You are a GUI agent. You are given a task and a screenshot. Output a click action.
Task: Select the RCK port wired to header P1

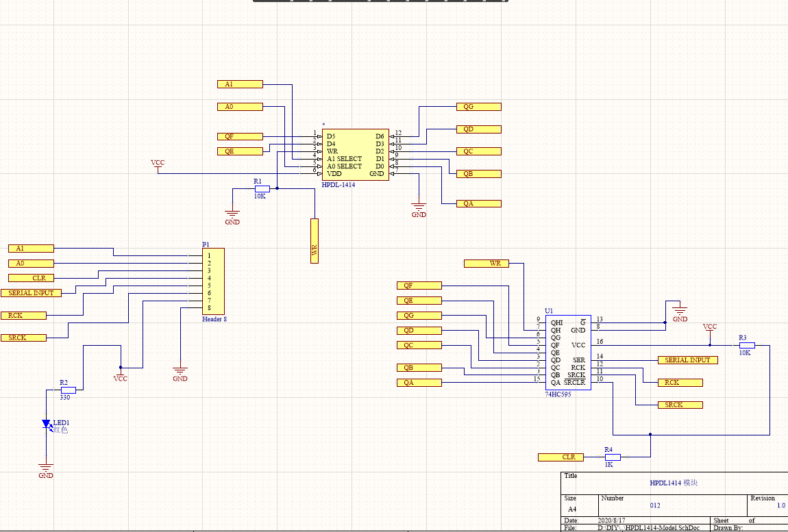click(x=23, y=316)
